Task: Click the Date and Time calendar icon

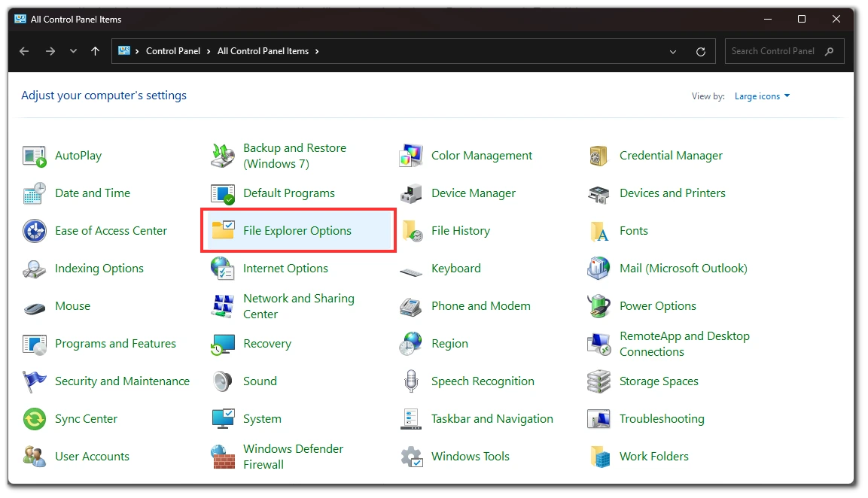Action: coord(35,193)
